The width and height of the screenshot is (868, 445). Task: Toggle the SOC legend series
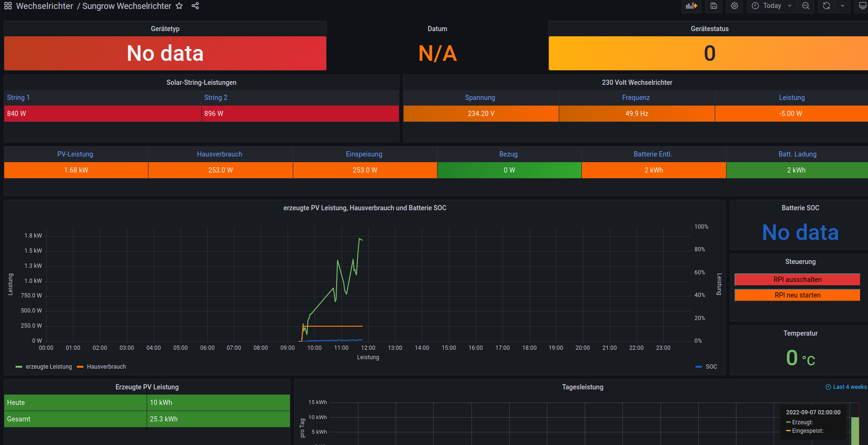coord(711,367)
